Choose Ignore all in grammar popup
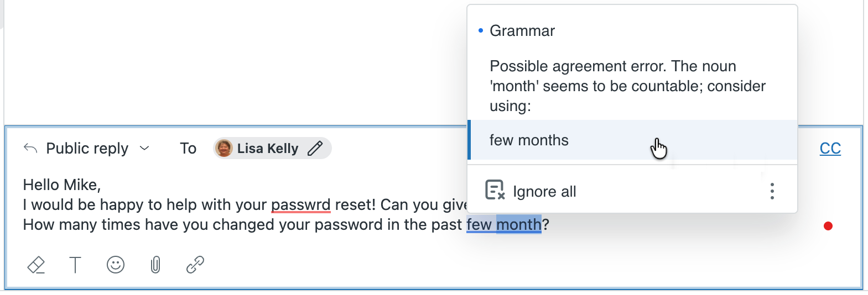 click(544, 192)
